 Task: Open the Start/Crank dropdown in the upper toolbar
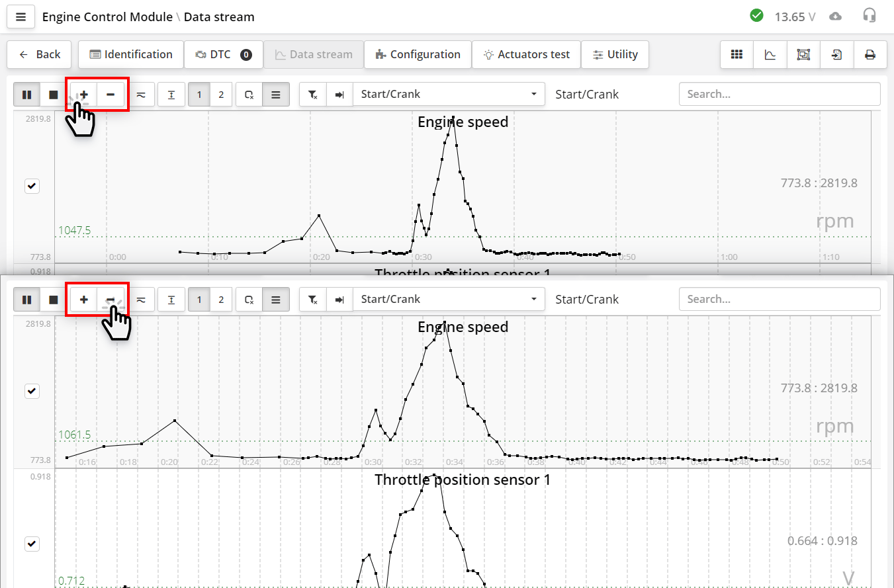pyautogui.click(x=449, y=95)
